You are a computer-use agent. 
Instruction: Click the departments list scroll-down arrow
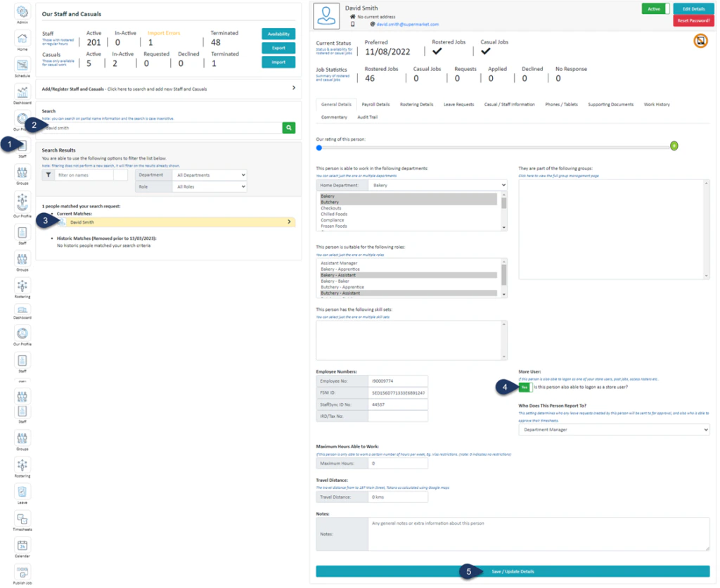point(503,227)
